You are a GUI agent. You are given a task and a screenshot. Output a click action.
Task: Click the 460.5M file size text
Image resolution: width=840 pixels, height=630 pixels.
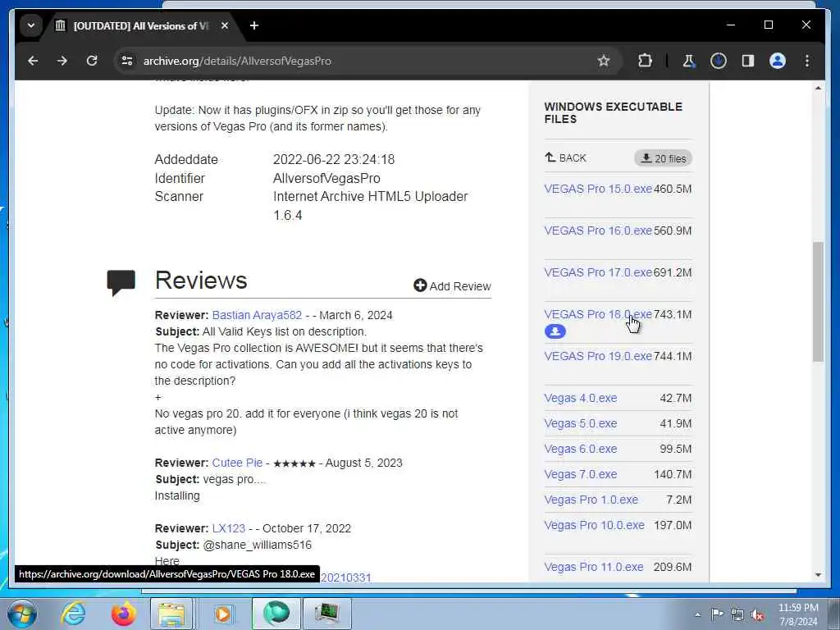(673, 189)
